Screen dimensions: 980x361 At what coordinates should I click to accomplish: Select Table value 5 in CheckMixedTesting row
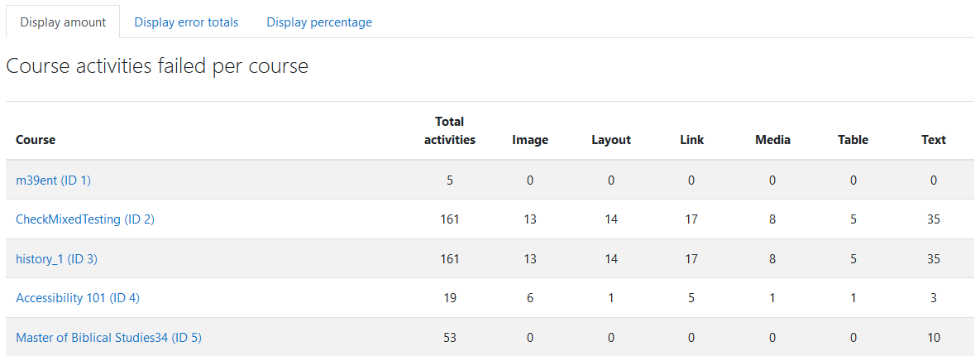pyautogui.click(x=853, y=219)
